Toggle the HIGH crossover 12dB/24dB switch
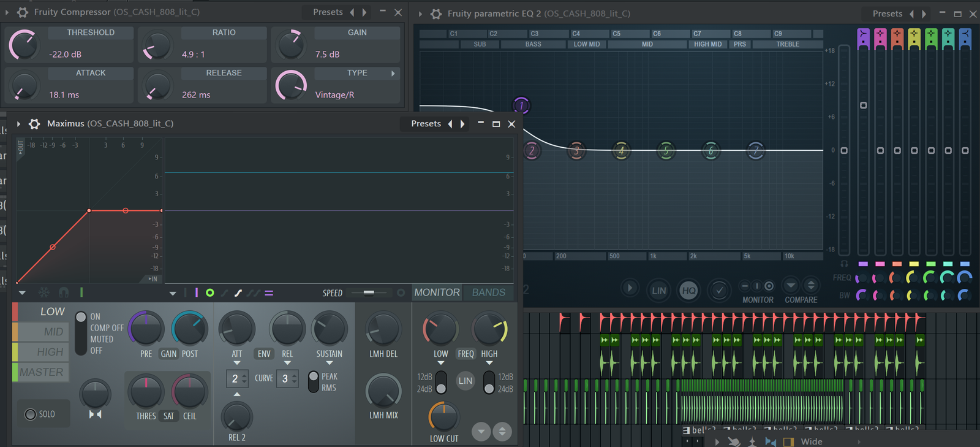980x447 pixels. tap(489, 383)
